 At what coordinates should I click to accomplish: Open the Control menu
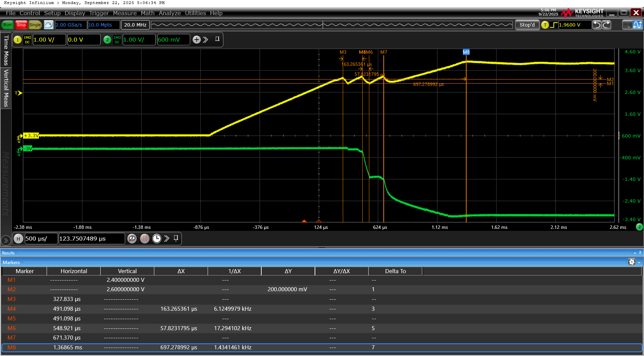(30, 13)
